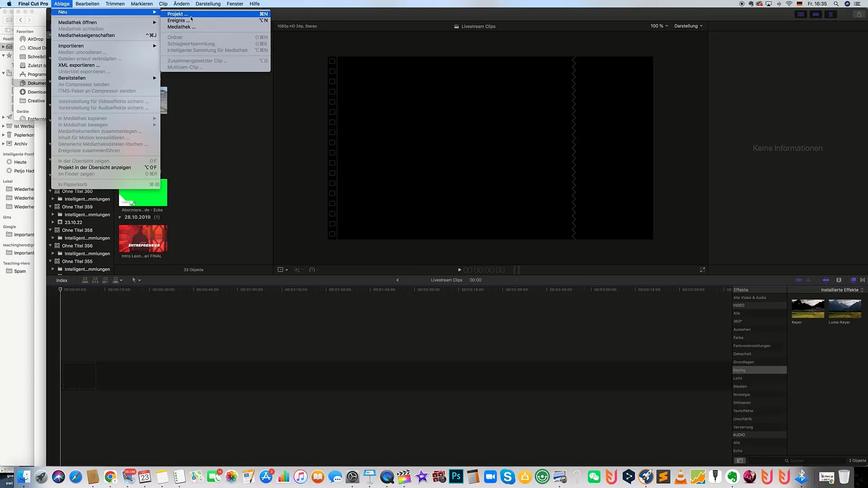Select Projekt in der Übersicht anzeigen menu item

coord(95,168)
